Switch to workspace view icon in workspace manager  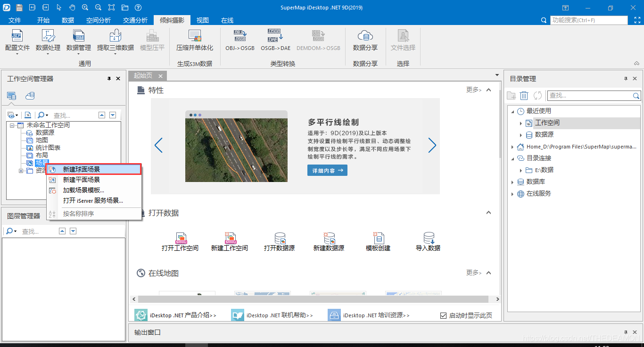tap(11, 96)
